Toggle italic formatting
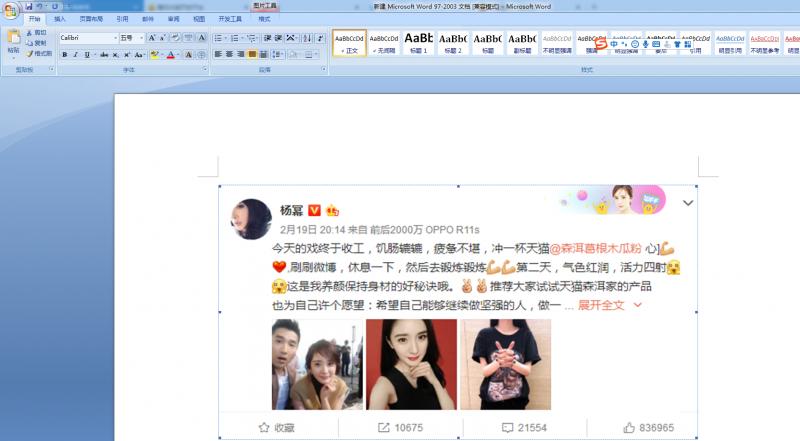This screenshot has height=441, width=800. point(76,55)
